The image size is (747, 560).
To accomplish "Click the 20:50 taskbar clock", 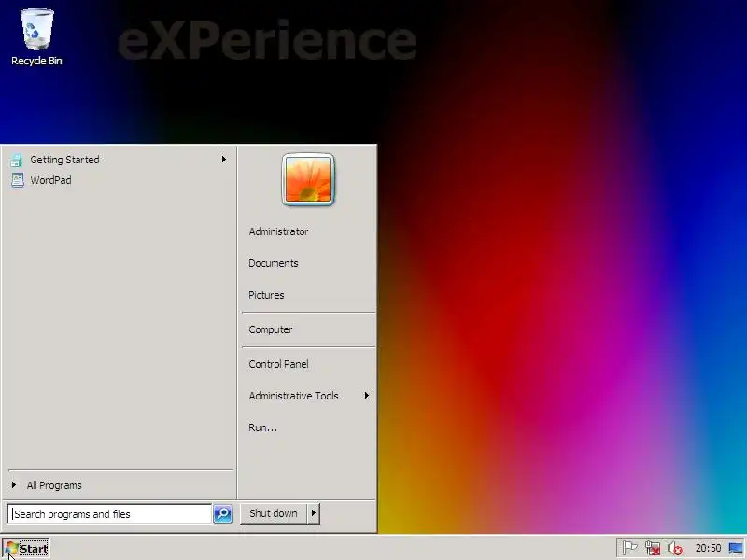I will (708, 548).
